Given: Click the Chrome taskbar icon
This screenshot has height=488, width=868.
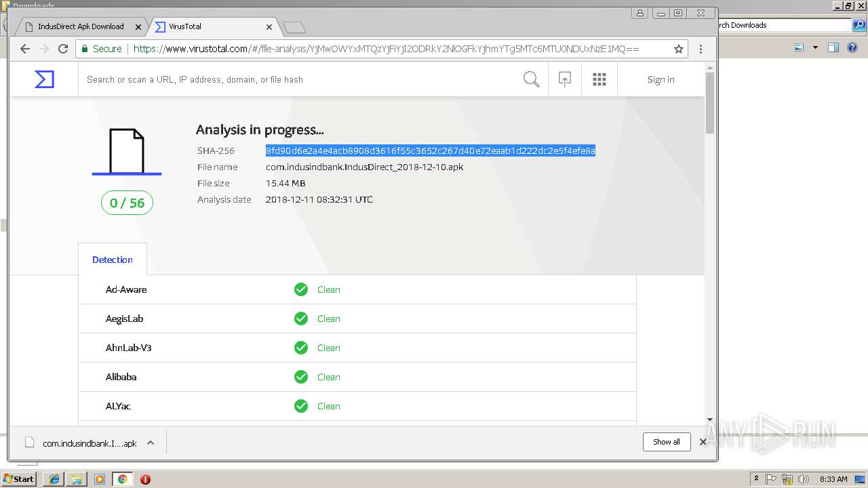Looking at the screenshot, I should click(123, 479).
